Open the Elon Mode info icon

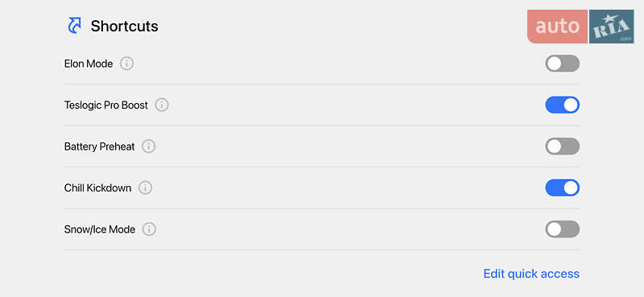127,64
